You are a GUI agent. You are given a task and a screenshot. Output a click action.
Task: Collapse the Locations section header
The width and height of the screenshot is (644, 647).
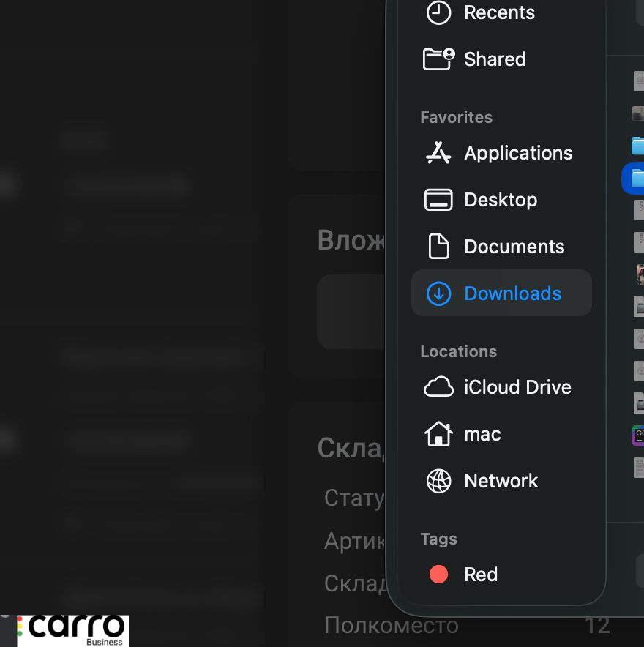(x=458, y=351)
